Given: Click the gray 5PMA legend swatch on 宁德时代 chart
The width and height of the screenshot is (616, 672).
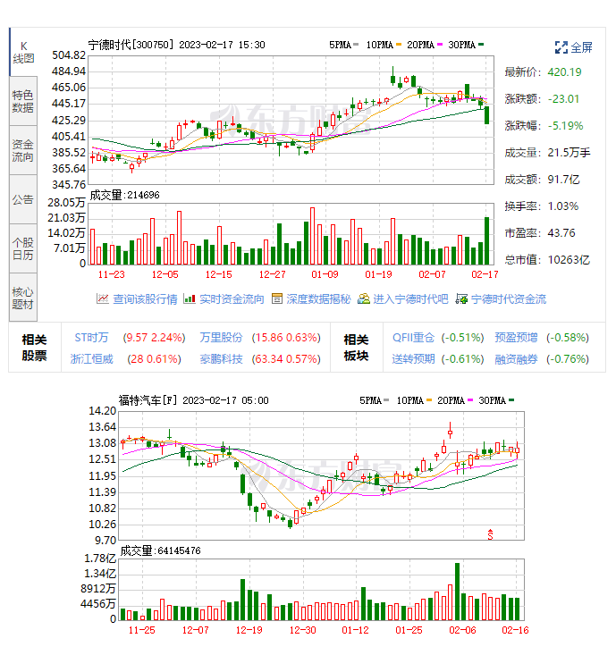Looking at the screenshot, I should click(356, 45).
